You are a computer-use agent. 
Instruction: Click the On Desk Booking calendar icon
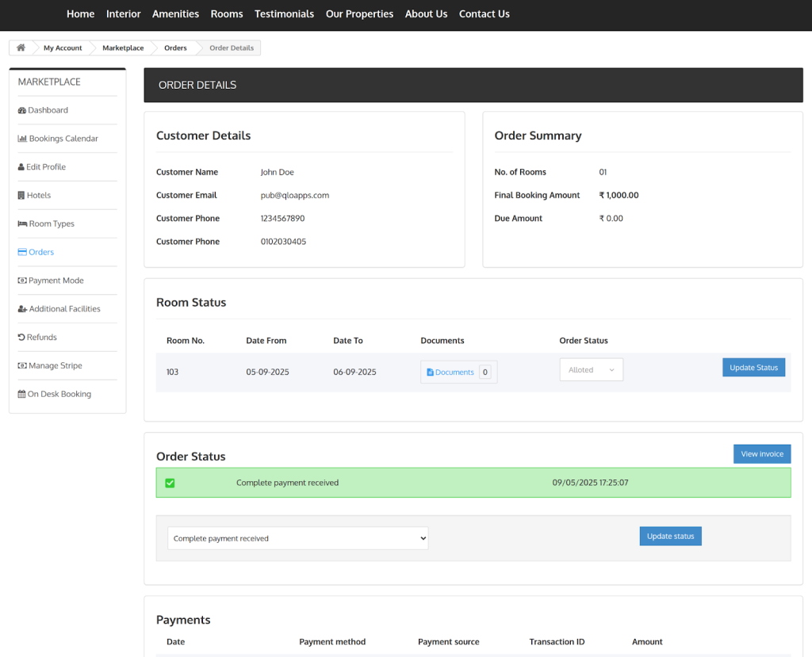[x=21, y=394]
